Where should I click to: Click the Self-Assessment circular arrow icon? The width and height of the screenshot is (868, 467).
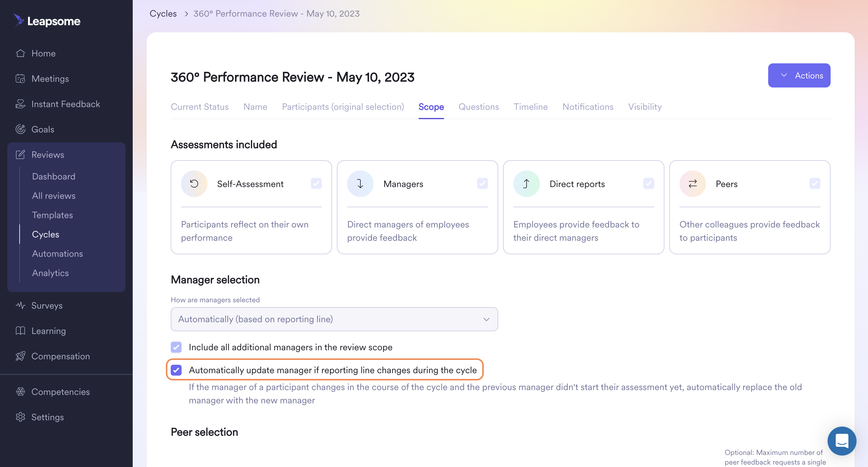[194, 184]
